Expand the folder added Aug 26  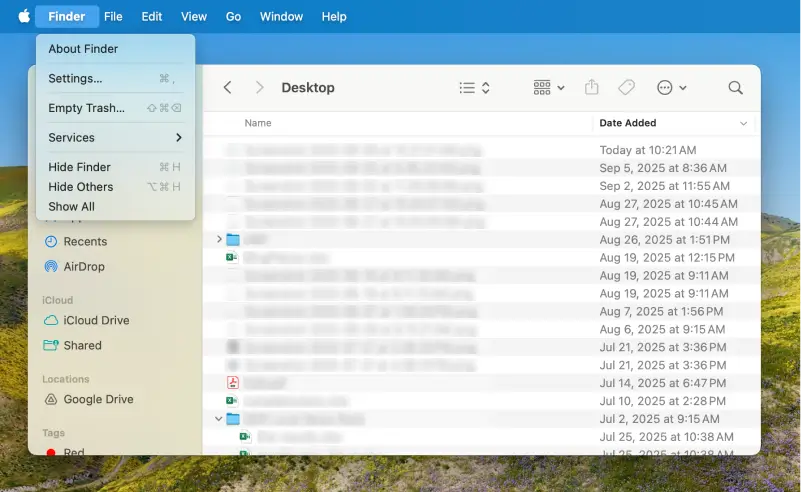click(219, 239)
